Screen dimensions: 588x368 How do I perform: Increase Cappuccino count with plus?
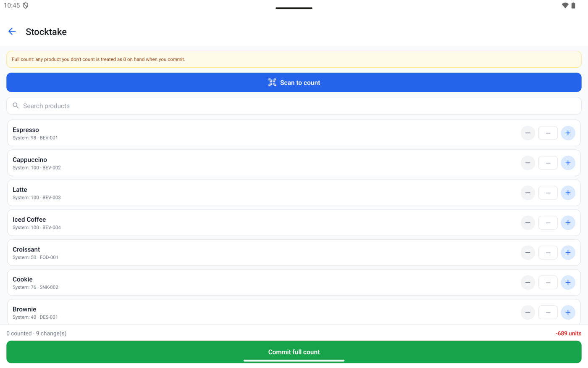[x=568, y=163]
